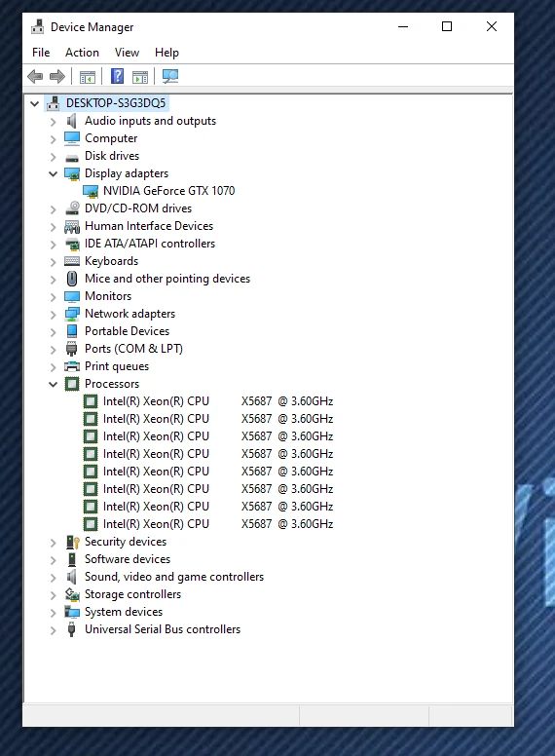This screenshot has height=756, width=555.
Task: Expand the Keyboards category
Action: (53, 262)
